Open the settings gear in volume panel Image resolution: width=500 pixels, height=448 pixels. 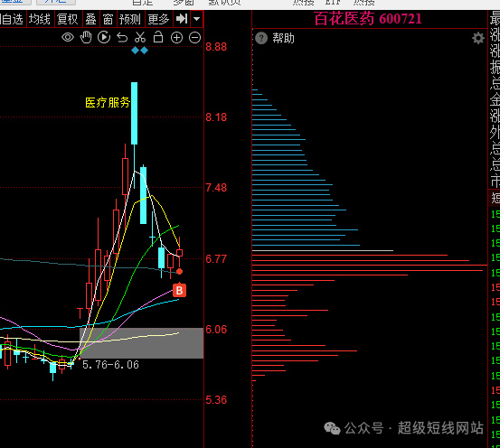[478, 38]
